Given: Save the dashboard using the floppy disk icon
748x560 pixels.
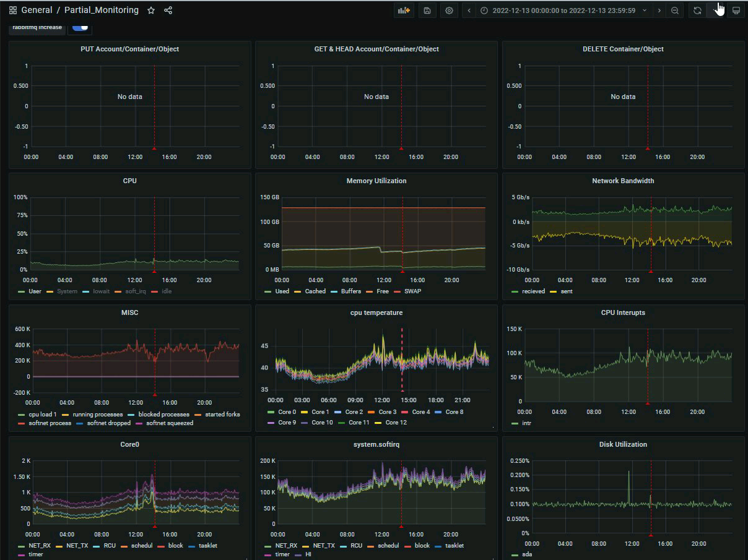Looking at the screenshot, I should tap(427, 11).
